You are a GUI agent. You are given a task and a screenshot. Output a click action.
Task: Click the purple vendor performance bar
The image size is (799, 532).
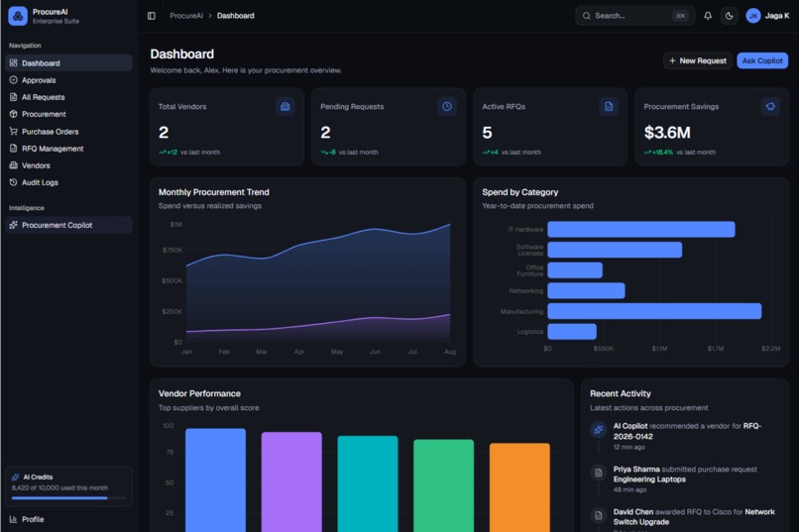coord(291,482)
